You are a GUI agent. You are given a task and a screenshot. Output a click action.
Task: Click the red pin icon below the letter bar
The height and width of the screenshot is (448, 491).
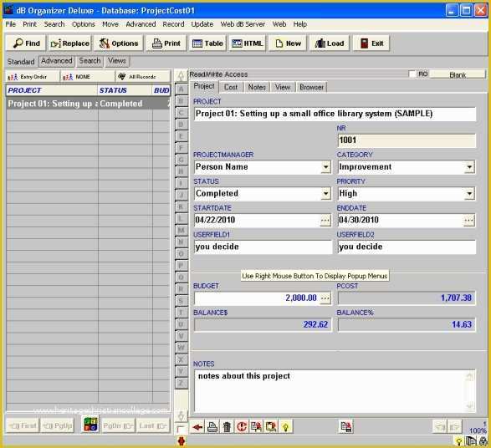182,441
